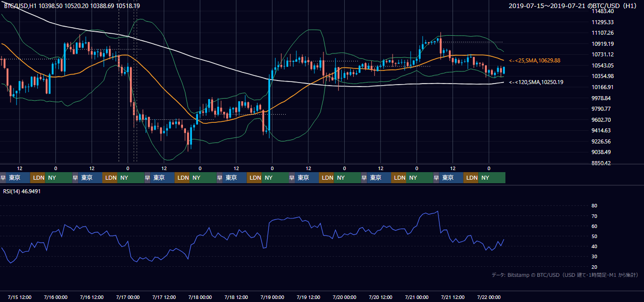This screenshot has height=302, width=644.
Task: Select the 7/18 00:00 date label
Action: [200, 297]
